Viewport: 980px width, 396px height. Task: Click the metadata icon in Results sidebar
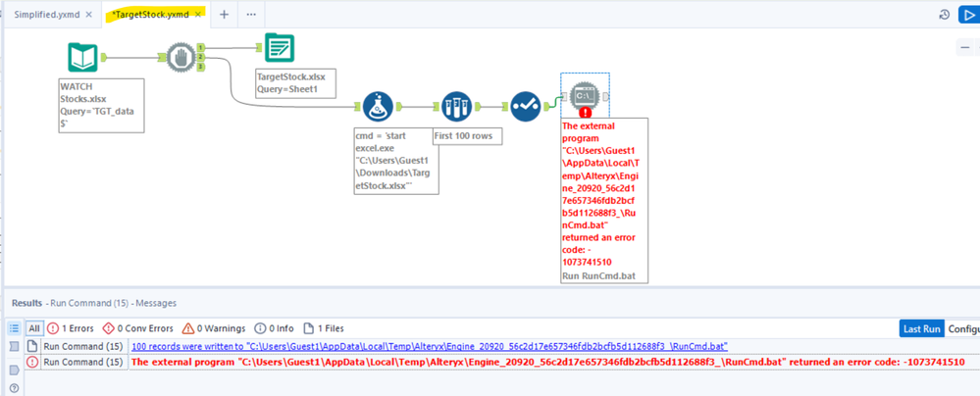[x=14, y=347]
